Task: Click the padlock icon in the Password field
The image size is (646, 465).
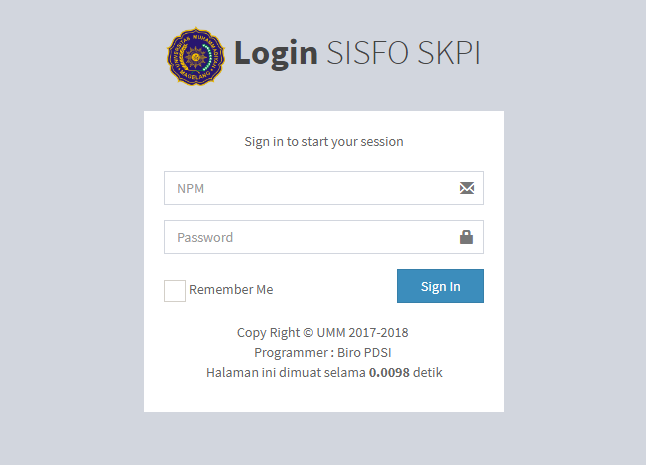Action: tap(466, 237)
